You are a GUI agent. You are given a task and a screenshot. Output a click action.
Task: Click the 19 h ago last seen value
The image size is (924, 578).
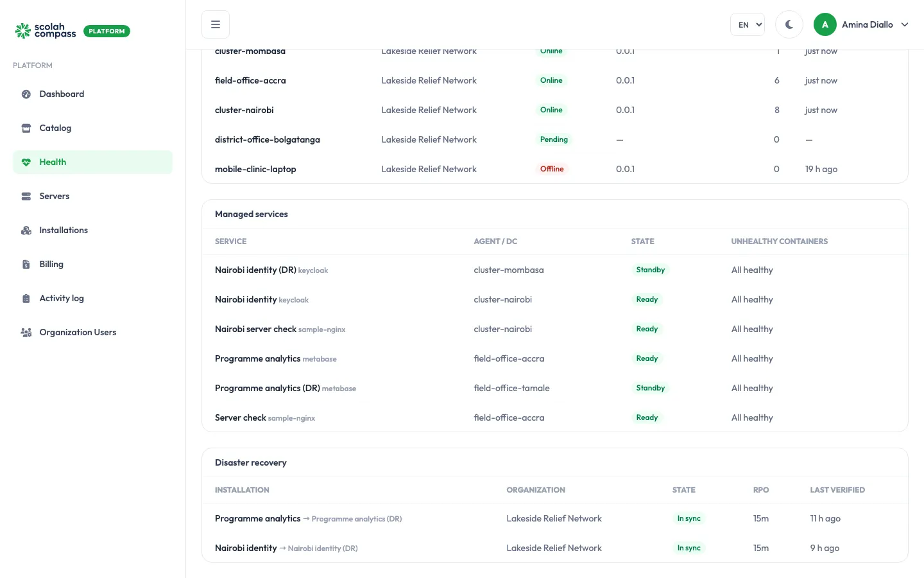click(821, 169)
